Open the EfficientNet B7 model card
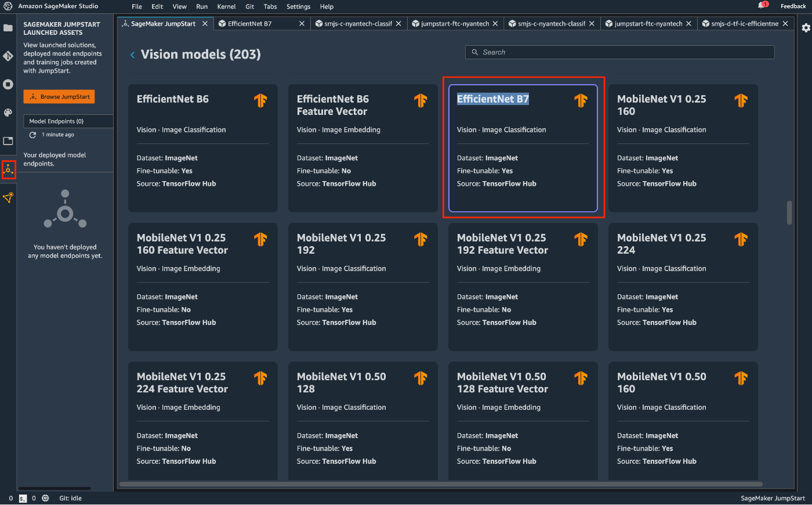 523,148
